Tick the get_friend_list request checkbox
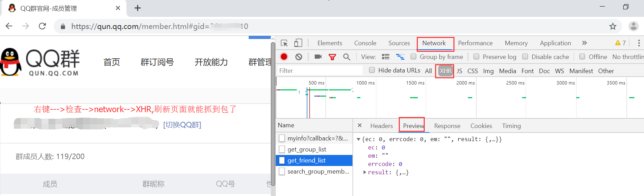Image resolution: width=644 pixels, height=196 pixels. 282,160
